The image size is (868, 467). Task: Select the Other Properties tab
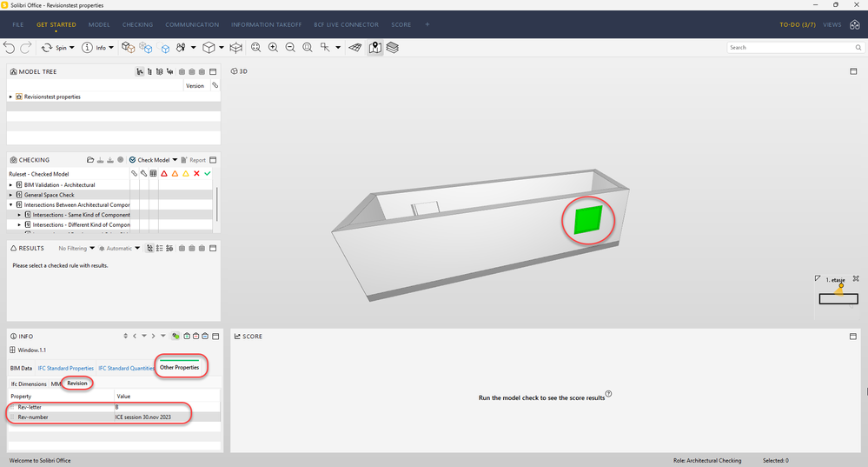179,367
